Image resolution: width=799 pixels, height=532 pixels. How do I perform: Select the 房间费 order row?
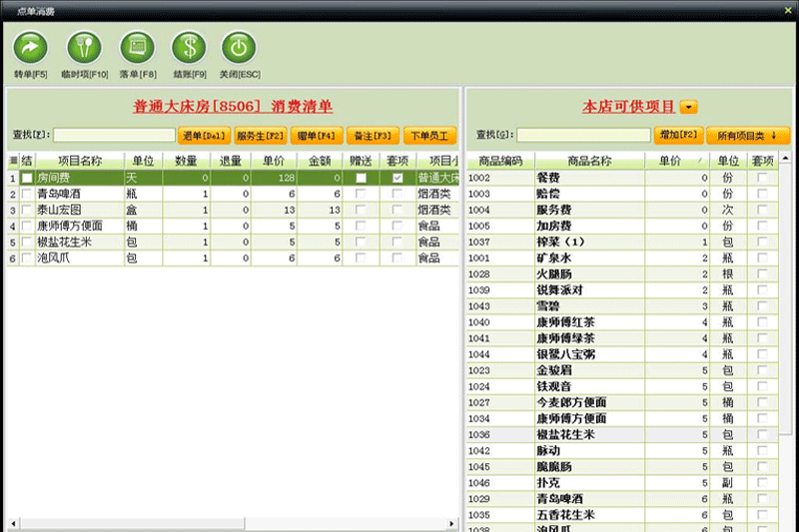234,178
